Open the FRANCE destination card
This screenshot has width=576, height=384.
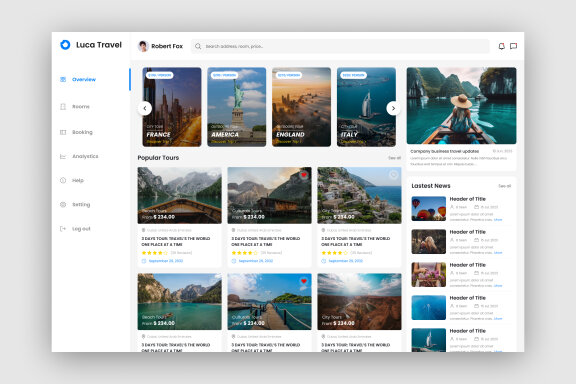[172, 107]
